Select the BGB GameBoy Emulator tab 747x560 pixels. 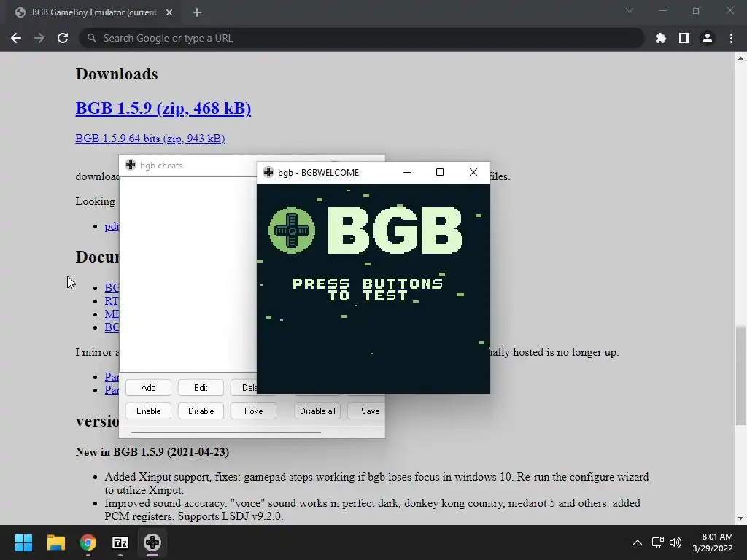tap(94, 12)
